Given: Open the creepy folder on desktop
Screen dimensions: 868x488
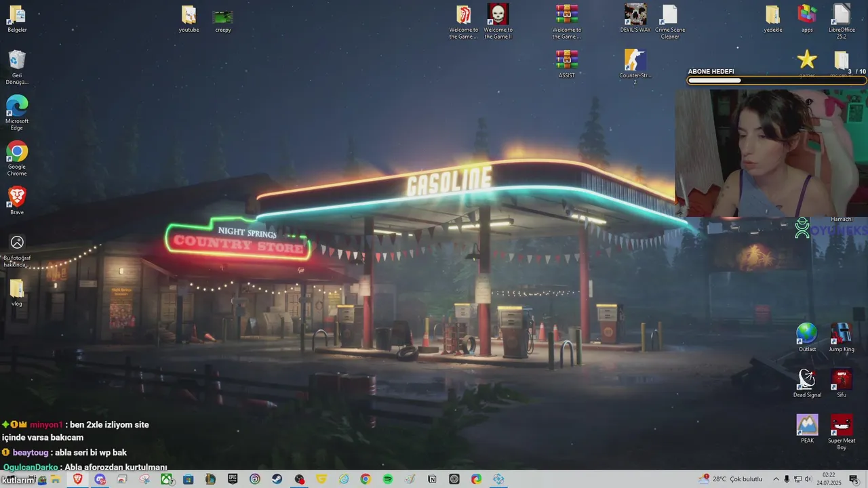Looking at the screenshot, I should [223, 19].
